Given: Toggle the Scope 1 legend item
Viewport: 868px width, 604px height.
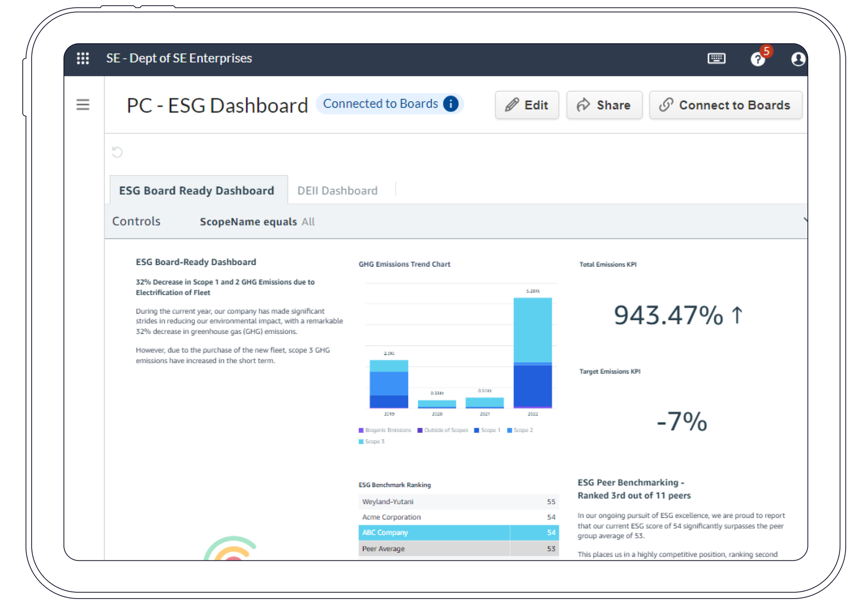Looking at the screenshot, I should tap(488, 430).
